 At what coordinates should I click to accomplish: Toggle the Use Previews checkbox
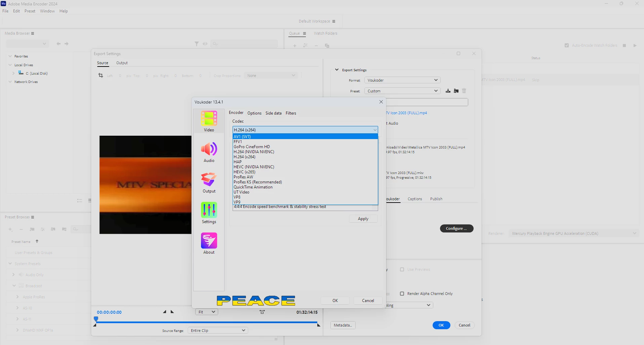[x=402, y=269]
